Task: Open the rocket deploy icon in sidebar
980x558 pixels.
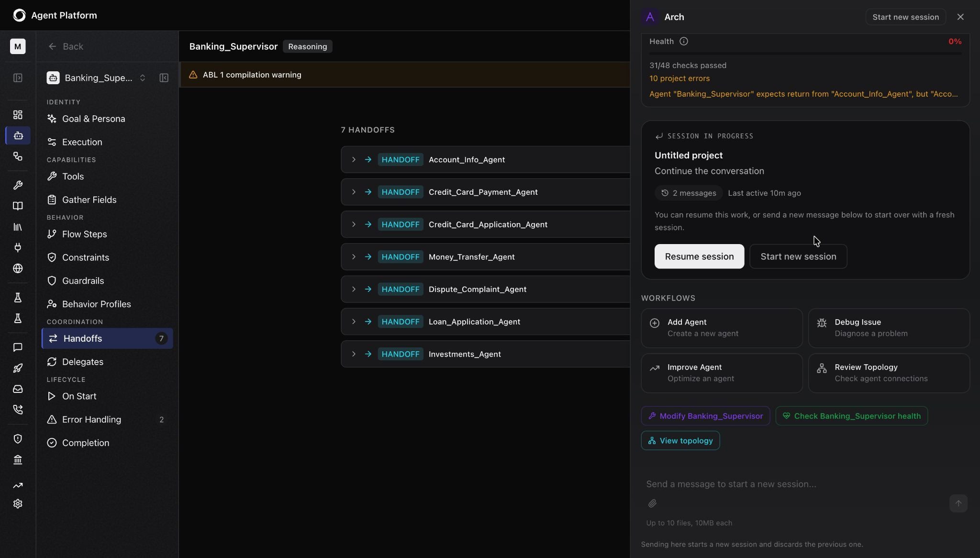Action: [x=18, y=368]
